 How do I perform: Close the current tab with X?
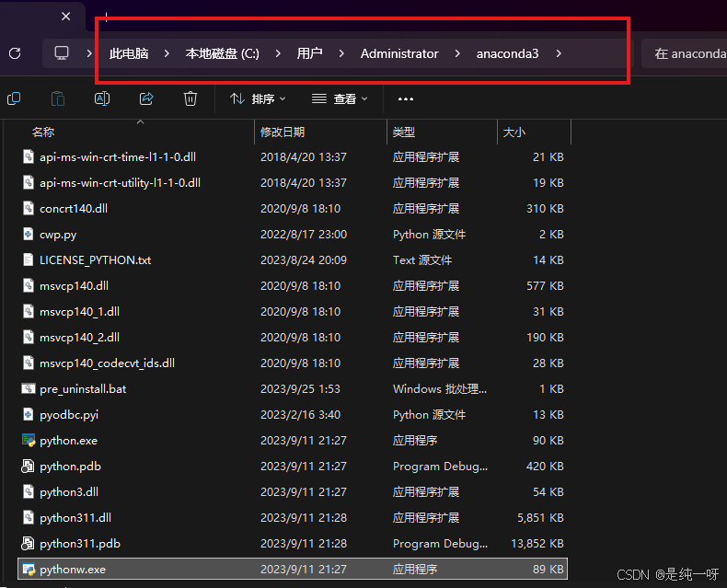coord(66,17)
